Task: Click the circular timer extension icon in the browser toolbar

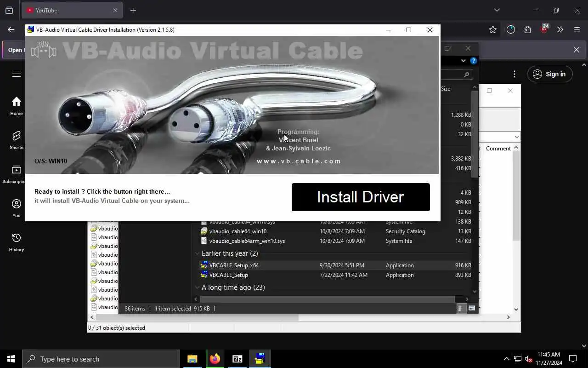Action: pos(511,29)
